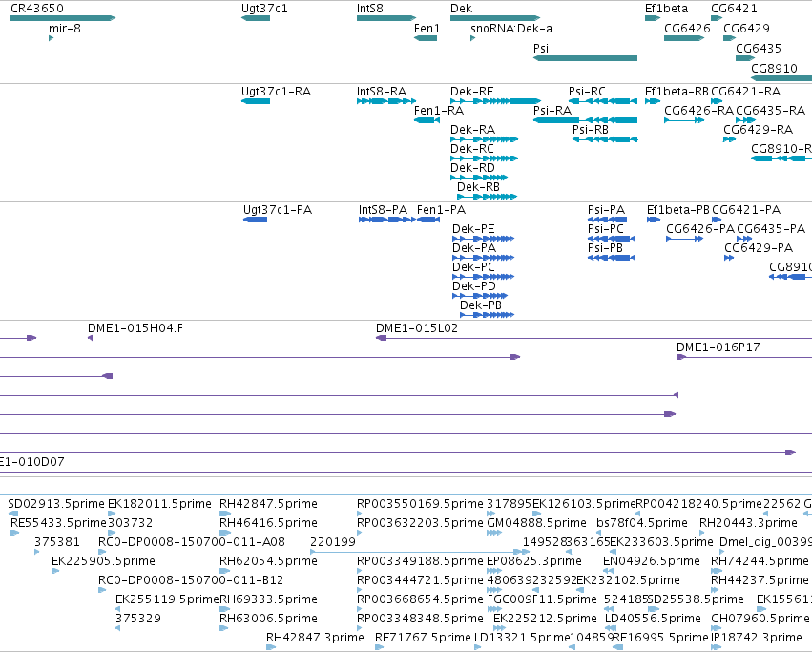Select the CG6426 gene label
812x652 pixels.
[687, 29]
